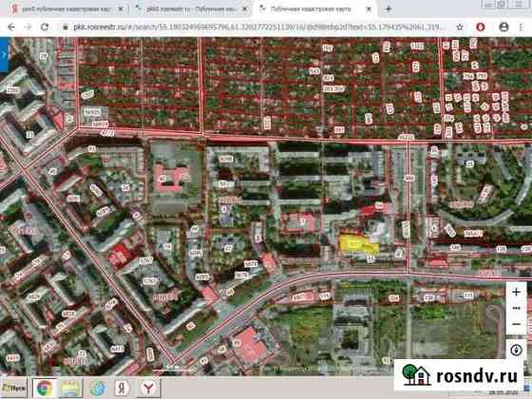Zoom in the map with plus
Image resolution: width=532 pixels, height=399 pixels.
pos(517,293)
